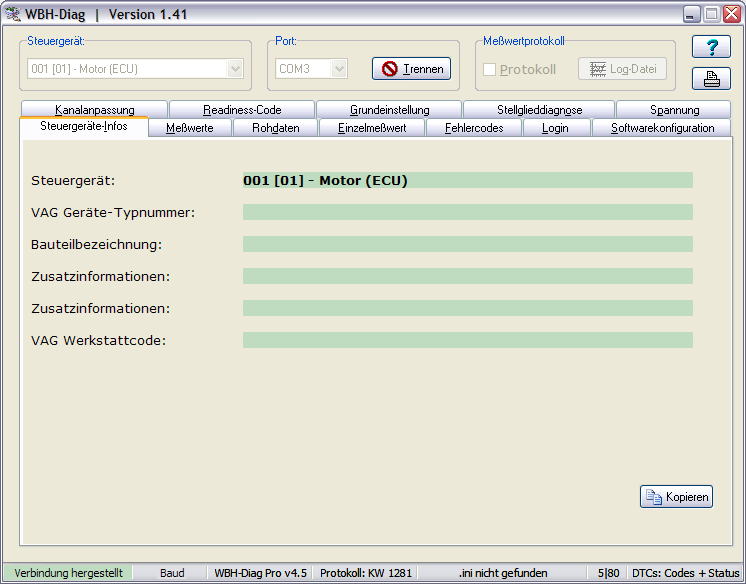Copy info with the Kopieren button
Image resolution: width=746 pixels, height=584 pixels.
pyautogui.click(x=676, y=496)
